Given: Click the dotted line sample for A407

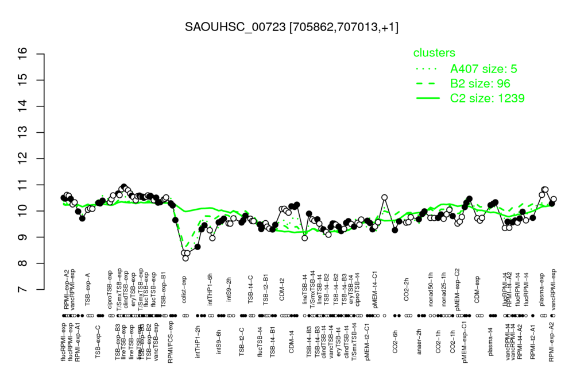Looking at the screenshot, I should [428, 69].
